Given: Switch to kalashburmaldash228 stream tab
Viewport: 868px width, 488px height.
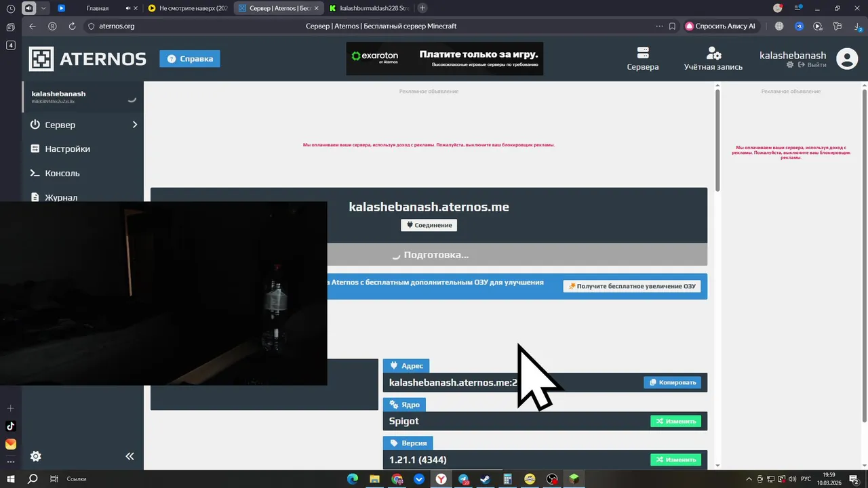Looking at the screenshot, I should (368, 8).
